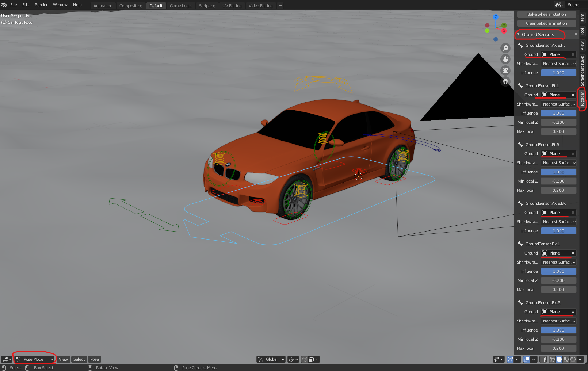Adjust Influence slider for GroundSensor.Ft.L
Viewport: 588px width, 371px height.
[x=559, y=113]
